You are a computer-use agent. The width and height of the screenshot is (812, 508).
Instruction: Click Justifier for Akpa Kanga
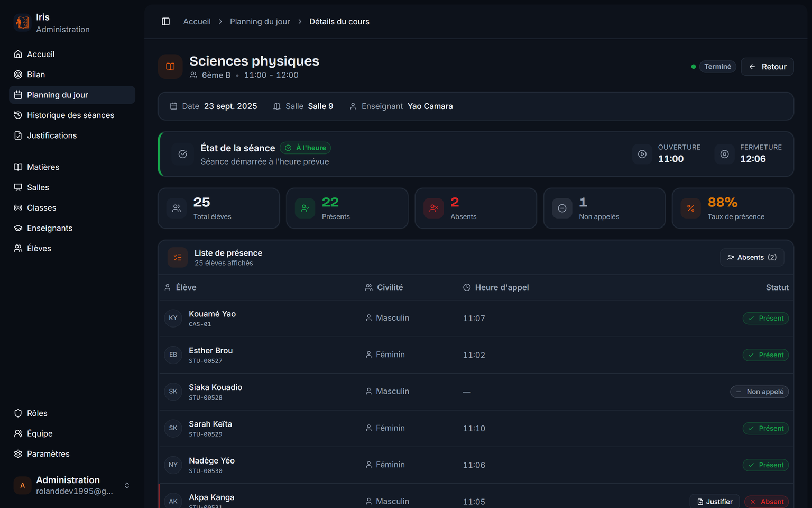point(715,502)
